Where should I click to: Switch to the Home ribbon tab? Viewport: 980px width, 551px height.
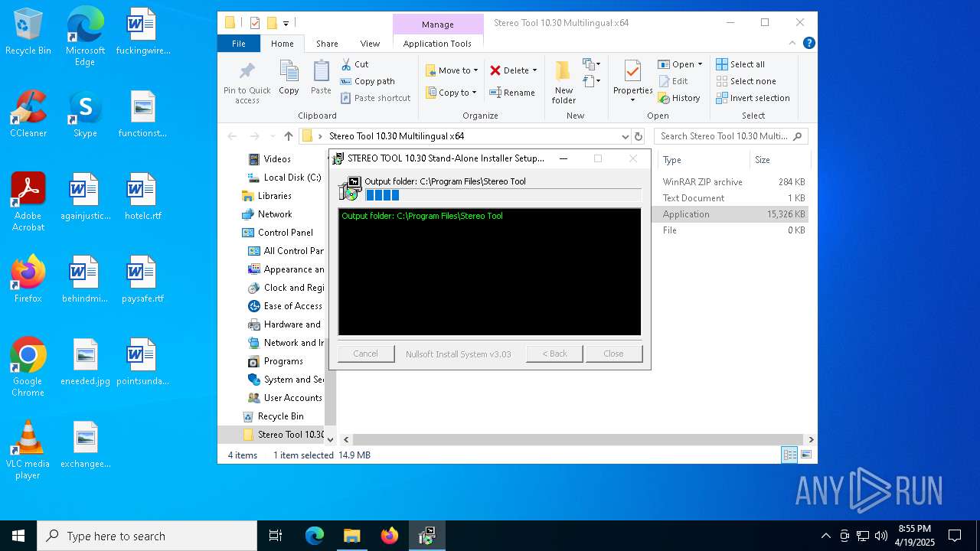(x=283, y=44)
